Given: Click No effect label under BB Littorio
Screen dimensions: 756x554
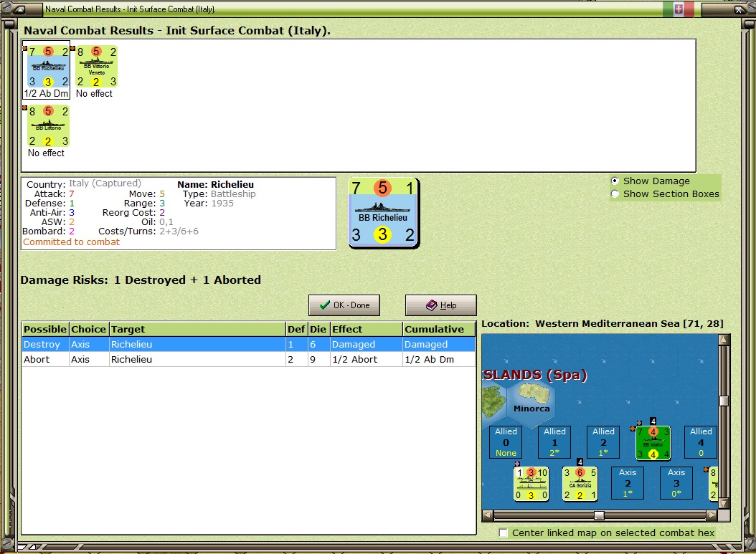Looking at the screenshot, I should (46, 153).
